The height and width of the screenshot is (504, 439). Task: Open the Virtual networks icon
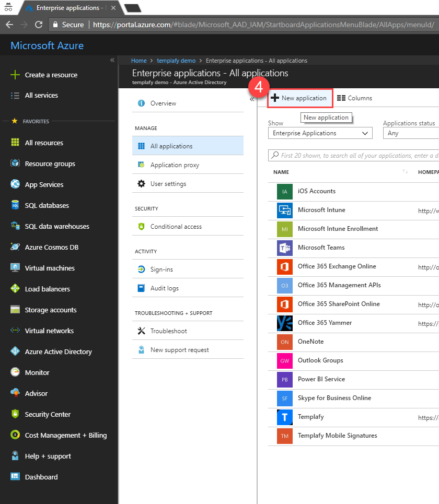click(x=15, y=331)
